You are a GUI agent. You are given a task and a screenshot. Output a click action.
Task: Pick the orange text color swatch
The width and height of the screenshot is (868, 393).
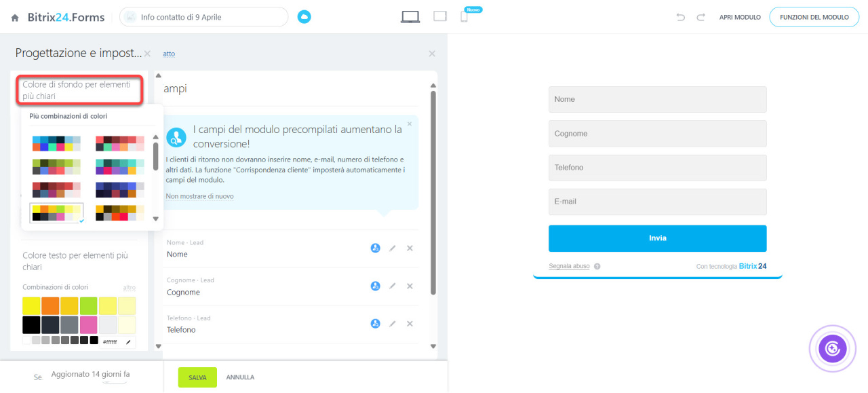point(50,305)
